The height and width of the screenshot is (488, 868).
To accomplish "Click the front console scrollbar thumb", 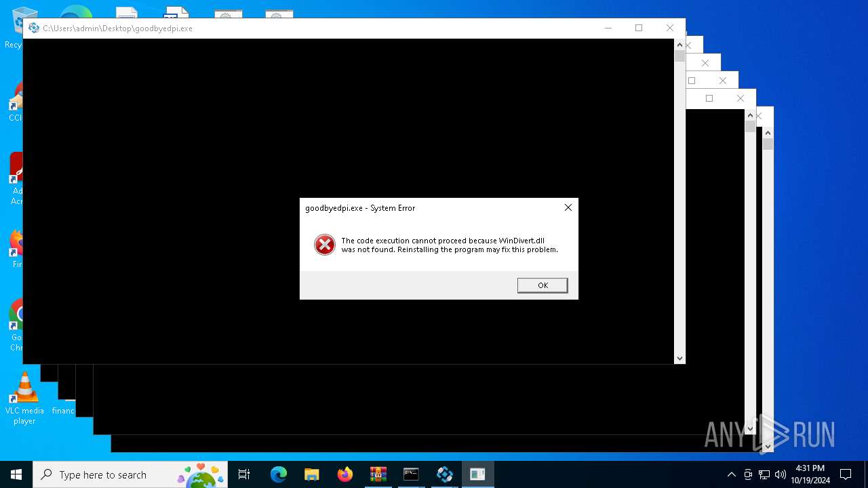I will pos(679,56).
